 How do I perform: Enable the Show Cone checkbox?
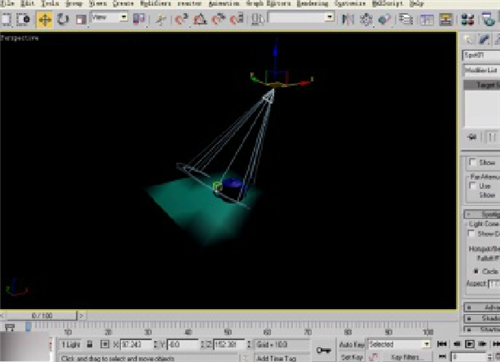click(x=471, y=233)
